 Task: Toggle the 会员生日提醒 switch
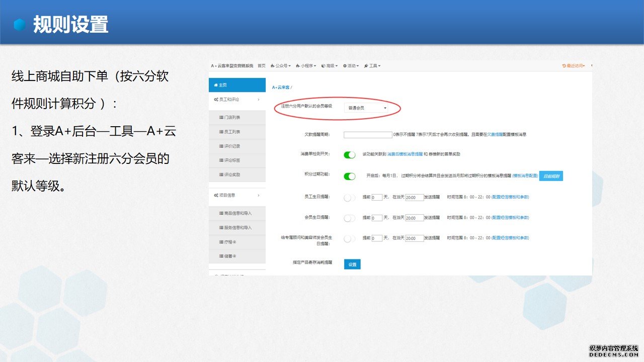(x=350, y=218)
